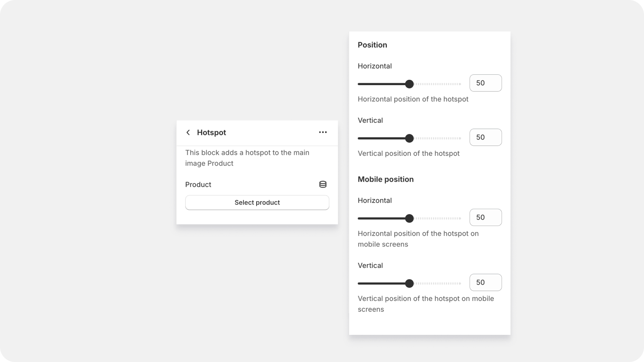644x362 pixels.
Task: Click the 'Product' field label
Action: click(x=198, y=185)
